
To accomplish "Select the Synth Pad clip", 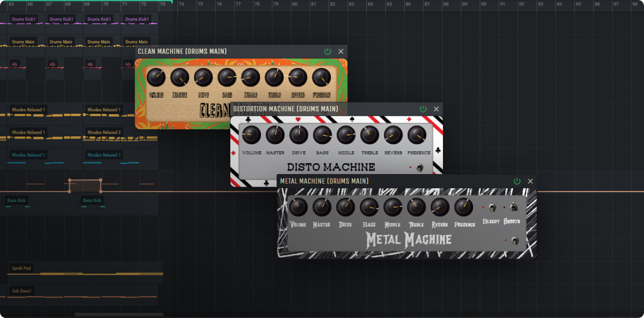I will point(21,268).
